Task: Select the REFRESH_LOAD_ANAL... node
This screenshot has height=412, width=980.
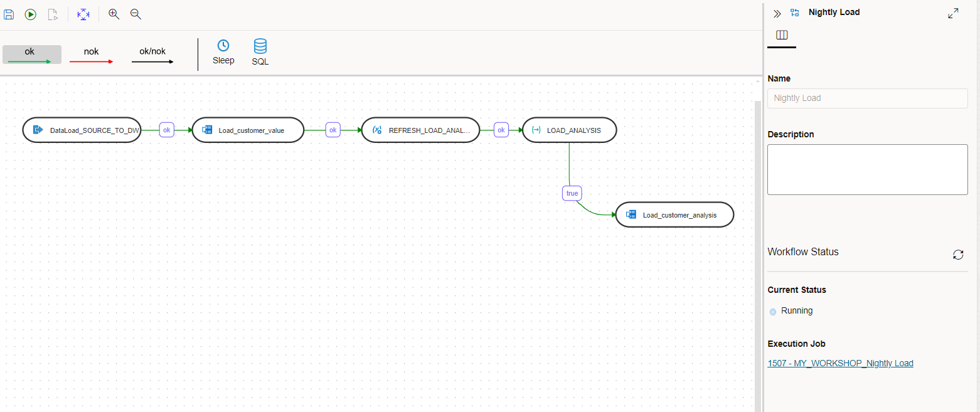Action: click(421, 130)
